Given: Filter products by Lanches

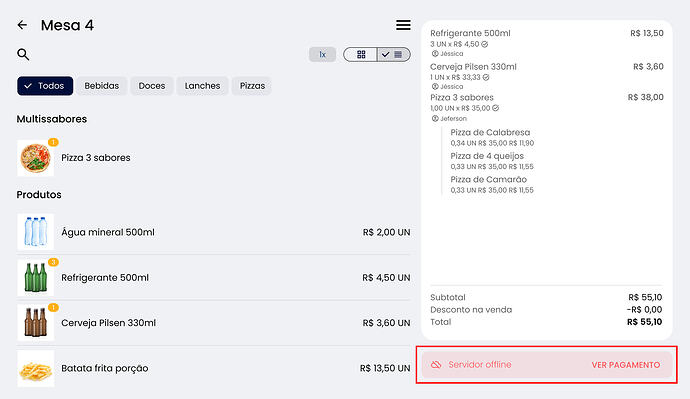Looking at the screenshot, I should [202, 86].
